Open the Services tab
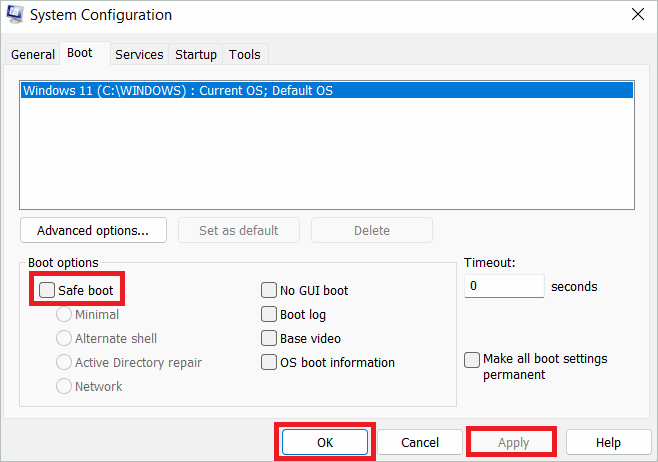This screenshot has width=658, height=462. [139, 54]
